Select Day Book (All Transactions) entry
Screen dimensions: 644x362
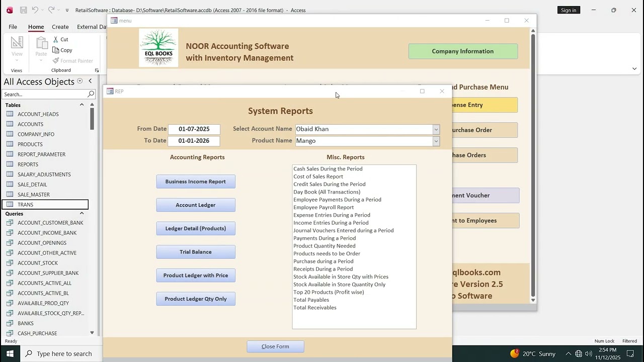pos(327,192)
